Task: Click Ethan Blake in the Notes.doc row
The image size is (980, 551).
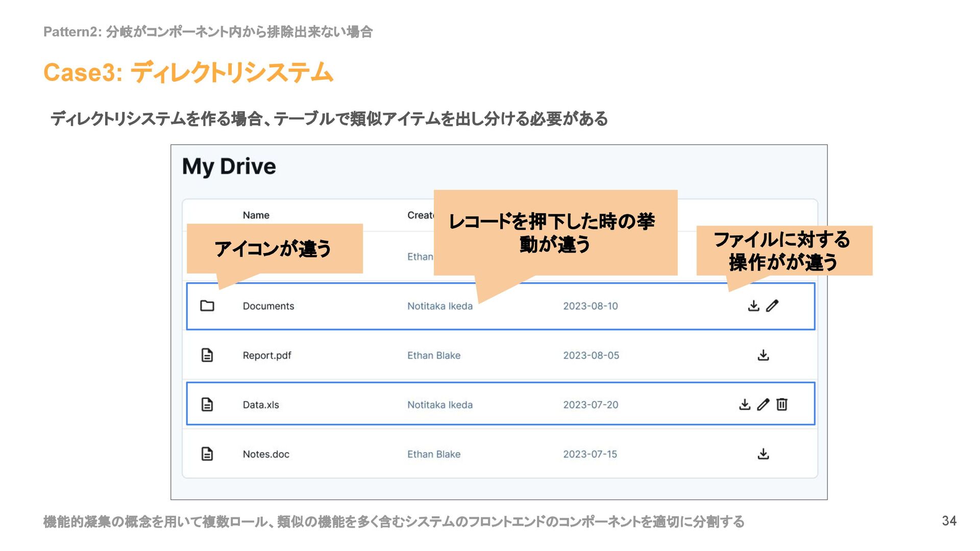Action: tap(434, 454)
